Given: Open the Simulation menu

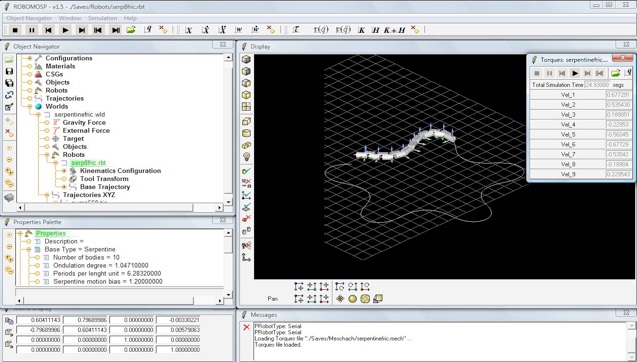Looking at the screenshot, I should [x=102, y=18].
